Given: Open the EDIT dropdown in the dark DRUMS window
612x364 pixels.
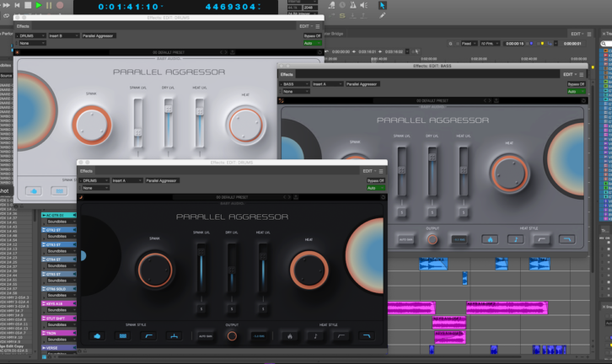Looking at the screenshot, I should click(x=369, y=171).
